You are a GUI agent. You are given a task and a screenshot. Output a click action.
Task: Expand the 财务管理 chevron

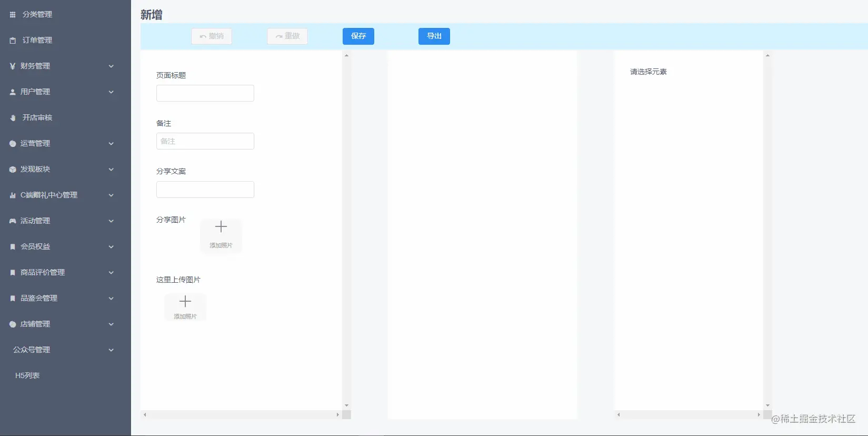coord(111,66)
